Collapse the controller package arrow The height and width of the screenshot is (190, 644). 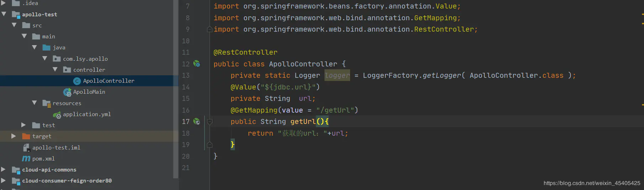pyautogui.click(x=55, y=70)
